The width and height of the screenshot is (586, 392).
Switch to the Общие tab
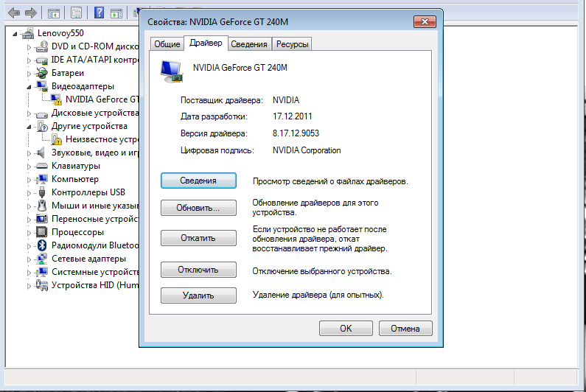click(167, 44)
